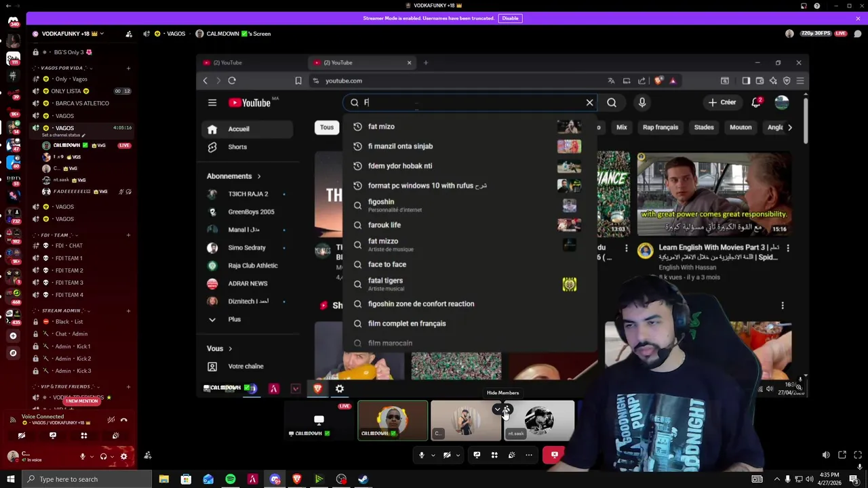The height and width of the screenshot is (488, 868).
Task: Select the Rap français filter chip
Action: [x=660, y=127]
